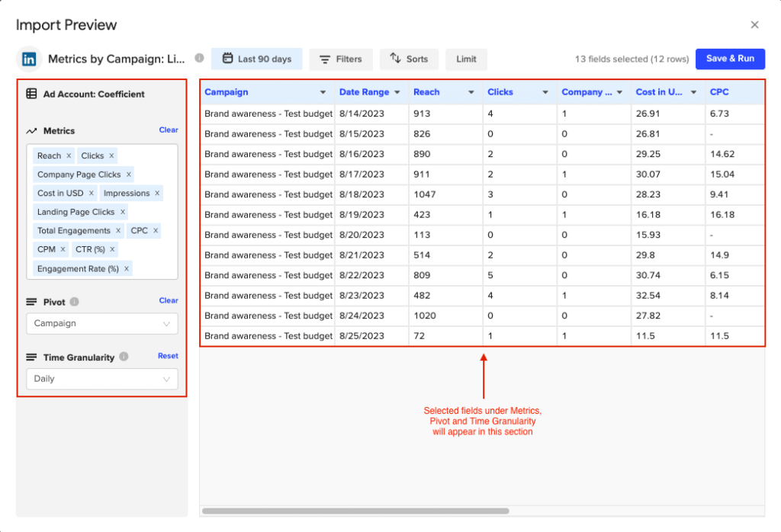Remove the Impressions metric tag

tap(157, 193)
